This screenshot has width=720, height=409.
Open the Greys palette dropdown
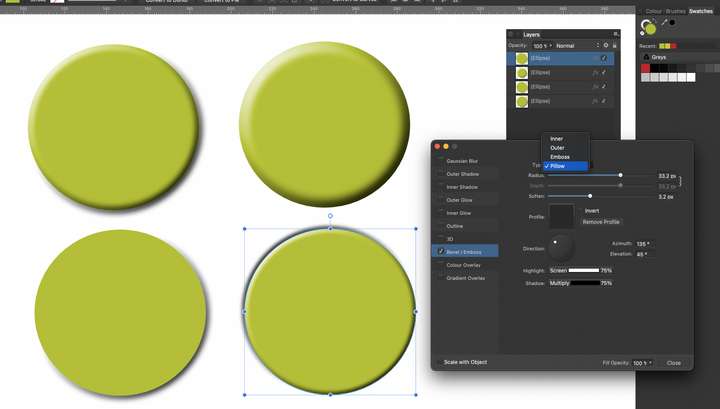click(680, 57)
